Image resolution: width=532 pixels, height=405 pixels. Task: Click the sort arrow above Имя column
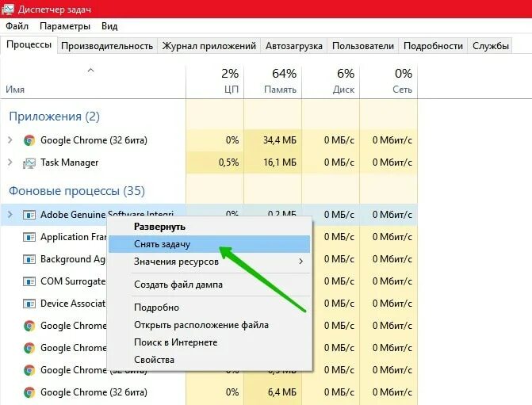[x=90, y=71]
